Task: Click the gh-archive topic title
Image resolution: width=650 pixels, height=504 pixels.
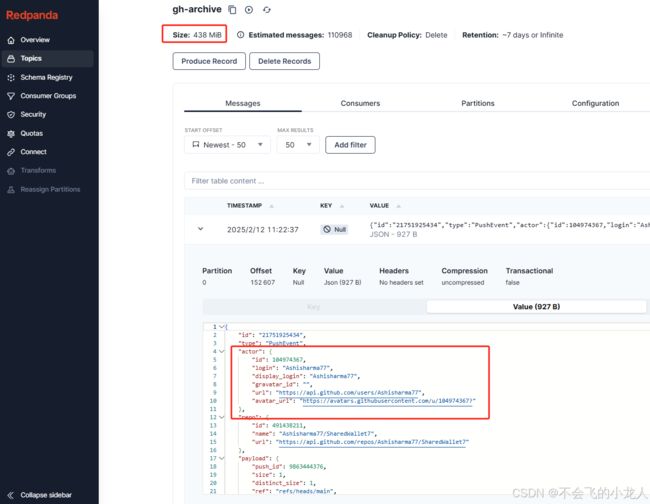Action: click(197, 9)
